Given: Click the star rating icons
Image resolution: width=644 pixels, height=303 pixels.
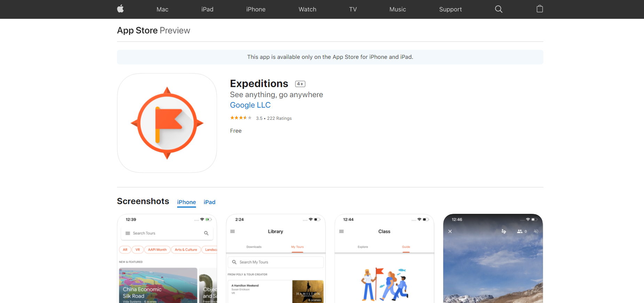Looking at the screenshot, I should pyautogui.click(x=241, y=118).
